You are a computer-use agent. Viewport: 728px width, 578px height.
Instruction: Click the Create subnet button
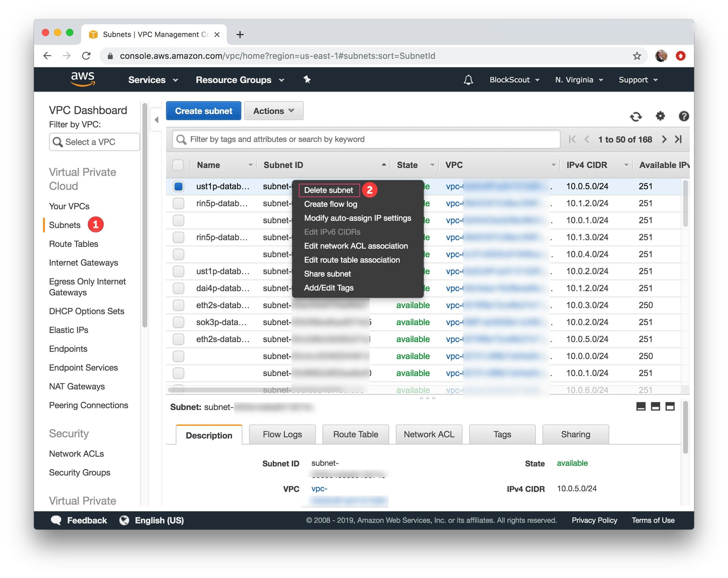(203, 111)
